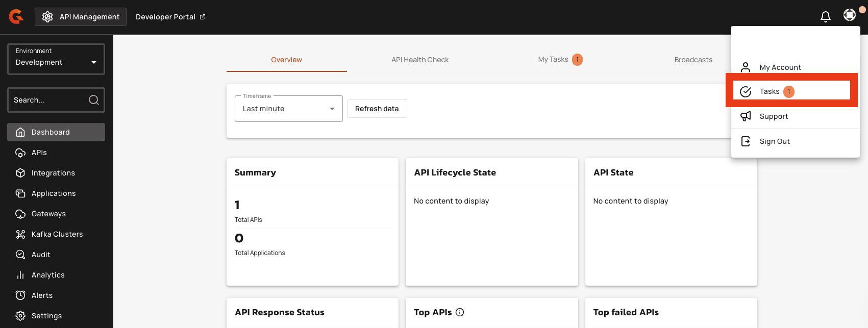The width and height of the screenshot is (868, 328).
Task: Click info icon beside Top APIs
Action: (460, 312)
